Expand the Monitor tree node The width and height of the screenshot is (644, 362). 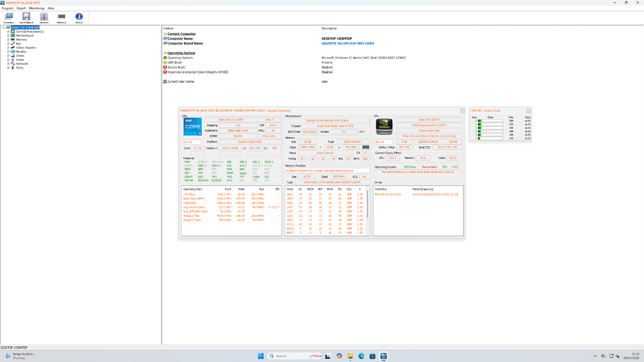pos(8,52)
